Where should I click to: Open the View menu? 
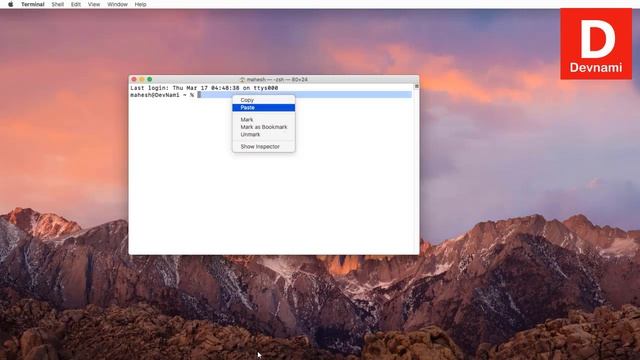94,4
